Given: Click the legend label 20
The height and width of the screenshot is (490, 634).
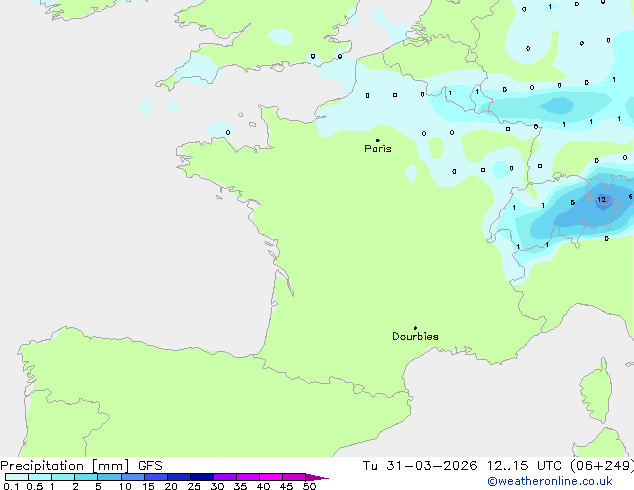Looking at the screenshot, I should click(171, 486).
